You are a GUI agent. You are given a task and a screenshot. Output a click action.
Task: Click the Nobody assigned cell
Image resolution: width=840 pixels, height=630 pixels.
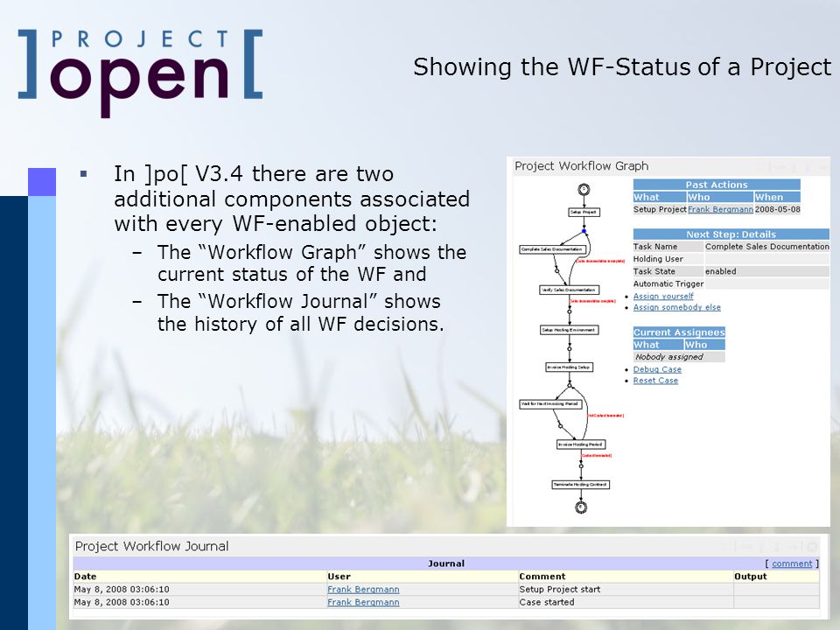tap(679, 357)
